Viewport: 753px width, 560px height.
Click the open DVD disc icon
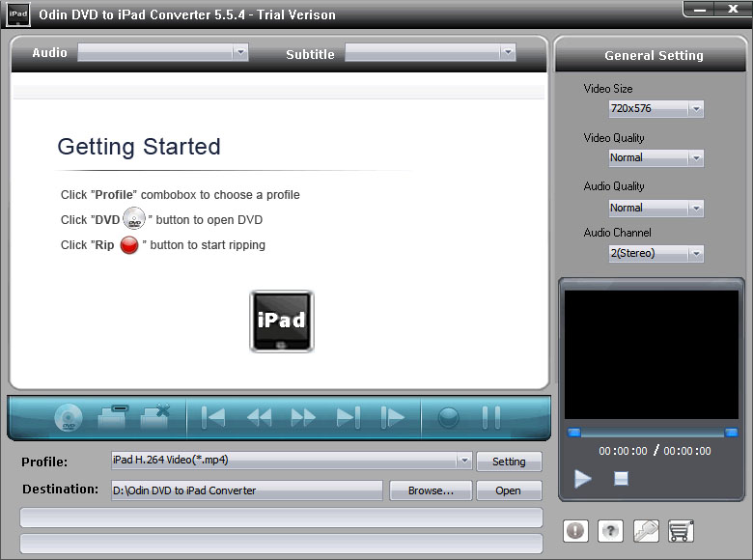coord(69,417)
